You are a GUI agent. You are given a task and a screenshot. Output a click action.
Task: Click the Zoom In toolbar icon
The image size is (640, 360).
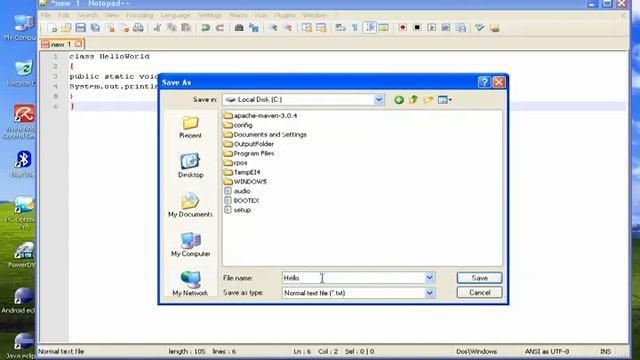coord(273,28)
